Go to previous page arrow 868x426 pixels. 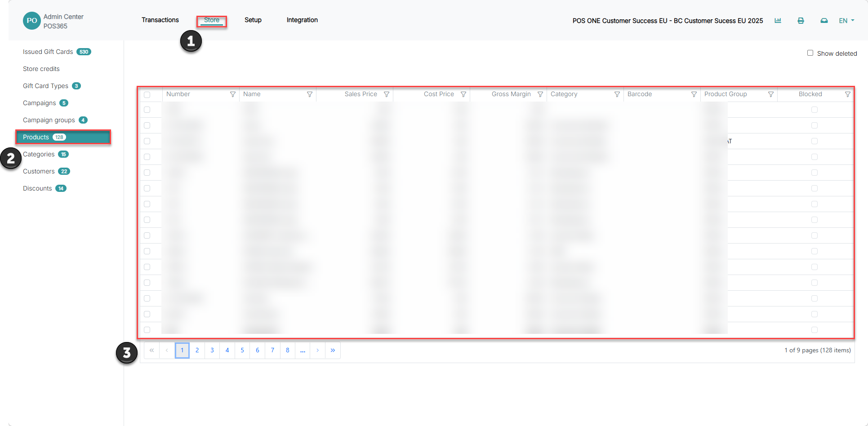pos(167,350)
